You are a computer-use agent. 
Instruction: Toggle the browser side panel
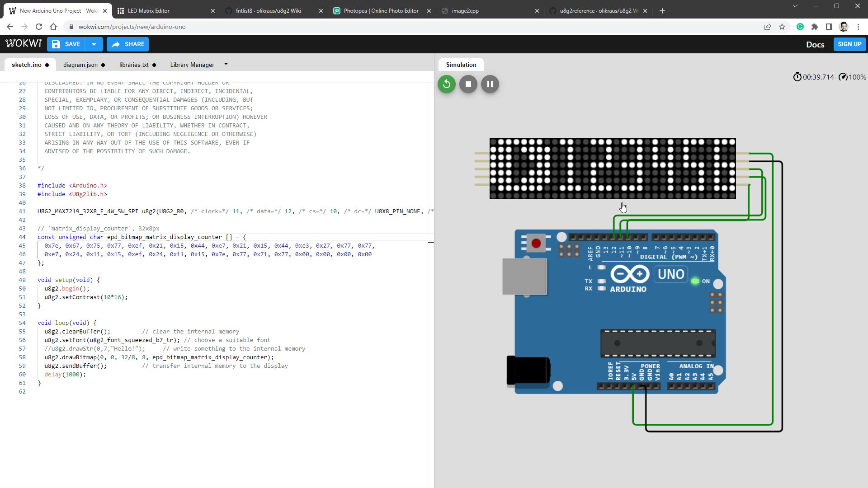tap(830, 27)
